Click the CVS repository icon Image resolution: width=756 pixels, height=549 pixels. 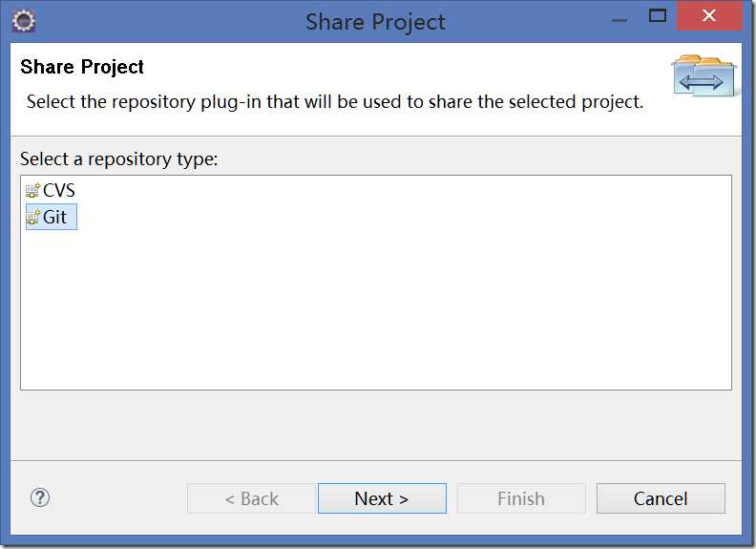point(32,191)
